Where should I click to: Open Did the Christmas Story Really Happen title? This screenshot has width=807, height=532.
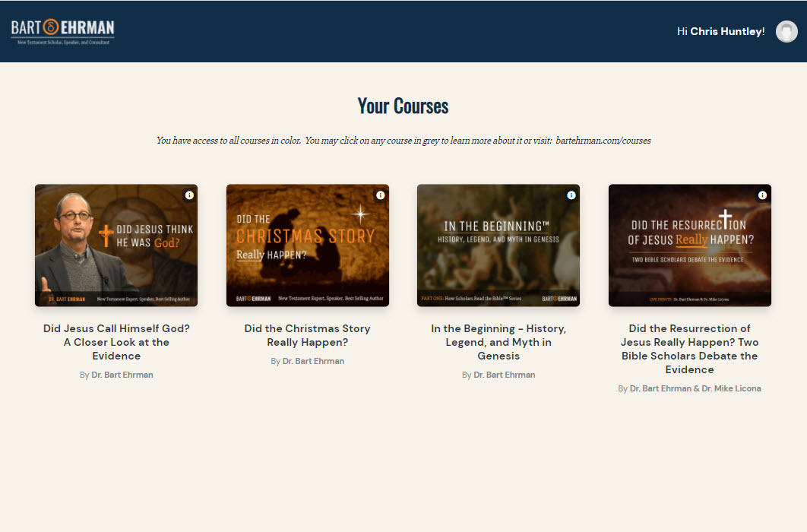click(307, 335)
